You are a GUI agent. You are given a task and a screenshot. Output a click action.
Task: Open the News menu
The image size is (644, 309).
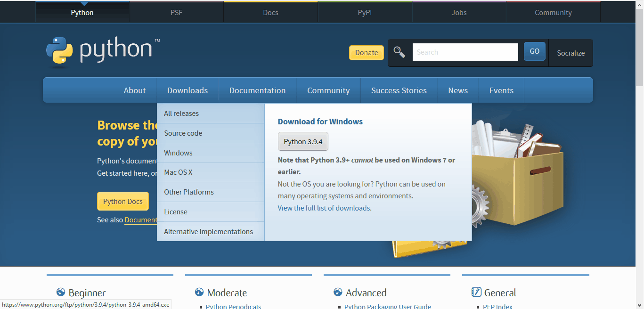[458, 90]
